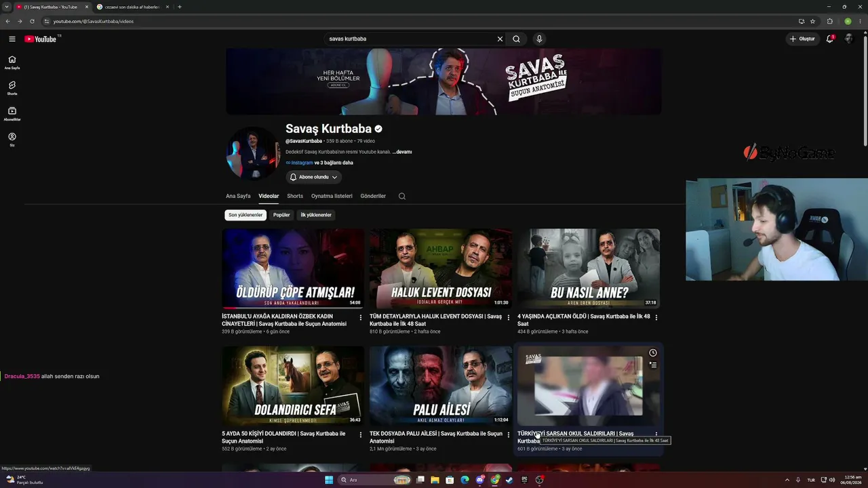This screenshot has width=868, height=488.
Task: Click the Windows taskbar Ara search box
Action: 376,480
